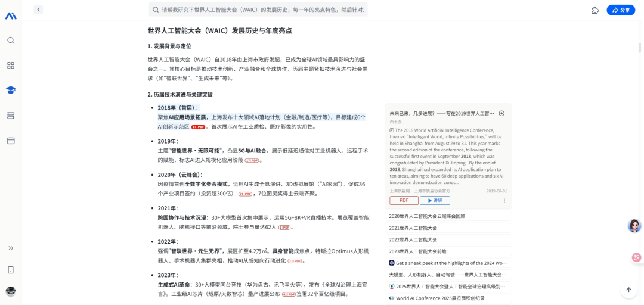Click into the query search field

pyautogui.click(x=258, y=10)
